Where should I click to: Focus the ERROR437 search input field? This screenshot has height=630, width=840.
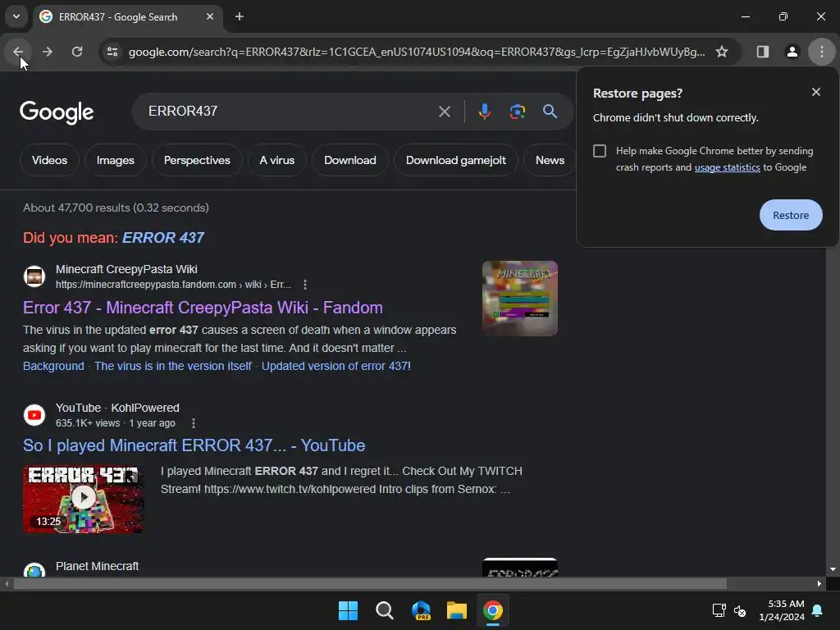(290, 112)
